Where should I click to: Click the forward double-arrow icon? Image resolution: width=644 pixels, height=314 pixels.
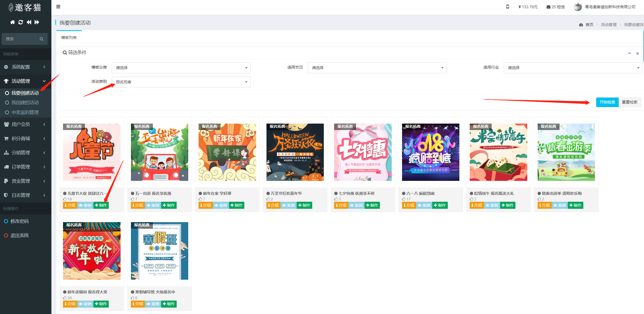pyautogui.click(x=37, y=22)
